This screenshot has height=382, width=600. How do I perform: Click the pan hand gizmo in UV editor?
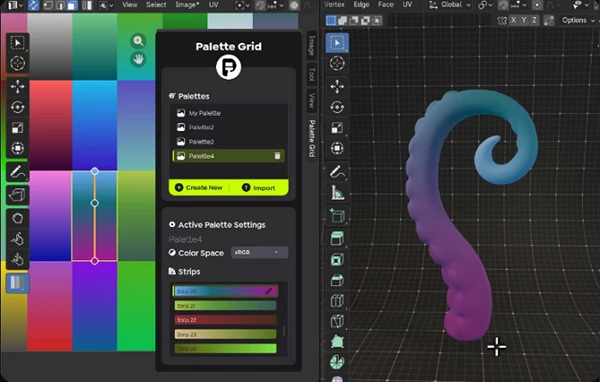click(138, 59)
